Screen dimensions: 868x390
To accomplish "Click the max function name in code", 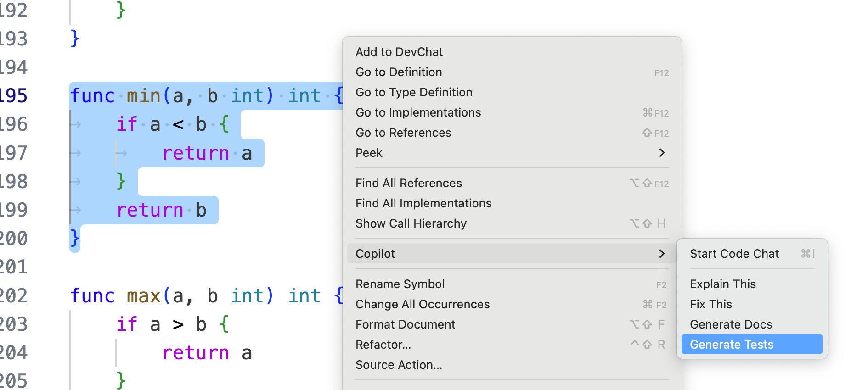I will (x=143, y=296).
